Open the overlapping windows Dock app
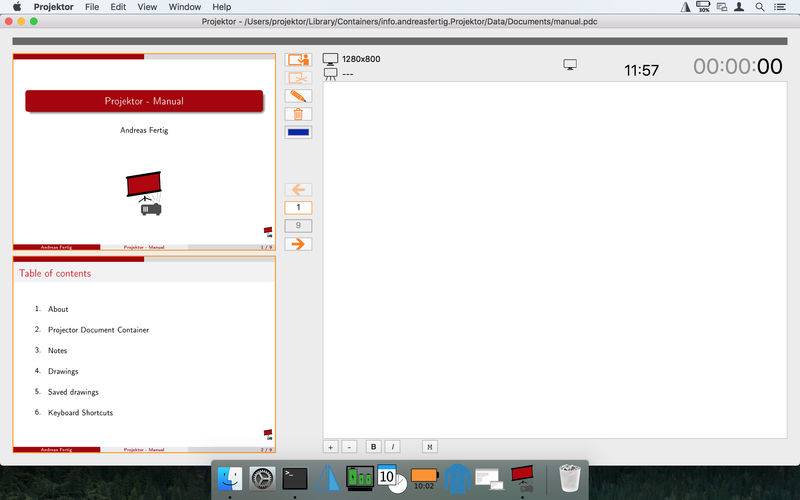800x500 pixels. tap(489, 479)
